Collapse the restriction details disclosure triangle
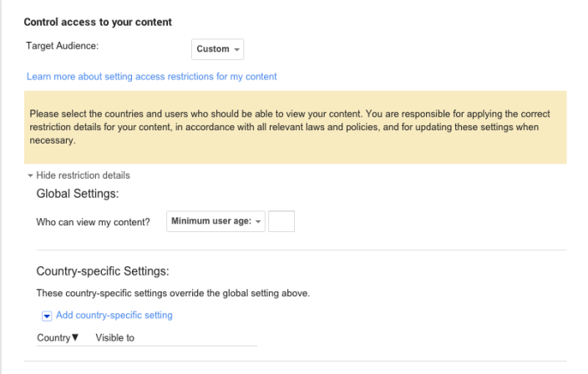 click(x=31, y=176)
